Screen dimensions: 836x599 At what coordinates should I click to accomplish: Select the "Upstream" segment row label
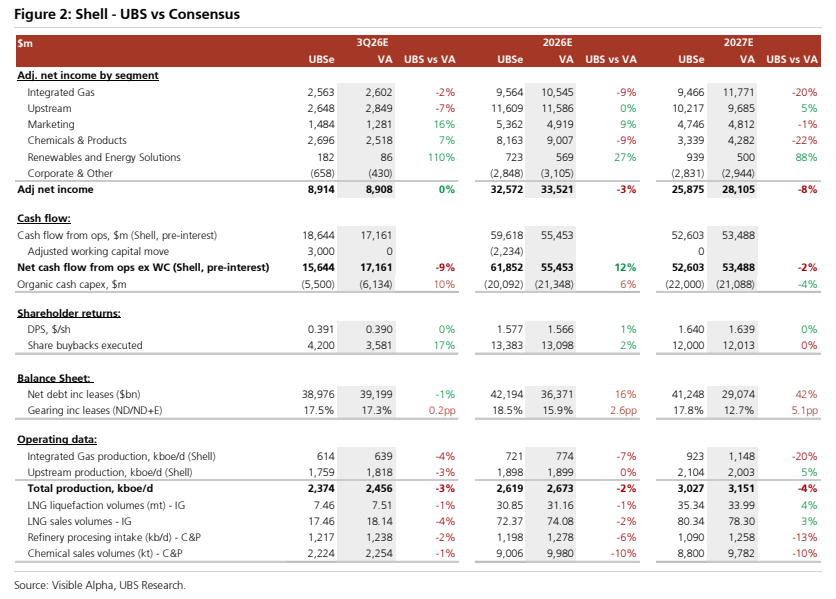[49, 108]
